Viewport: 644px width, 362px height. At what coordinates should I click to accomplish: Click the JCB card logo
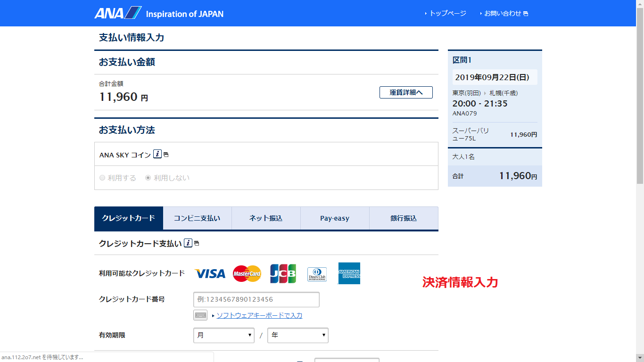(283, 273)
